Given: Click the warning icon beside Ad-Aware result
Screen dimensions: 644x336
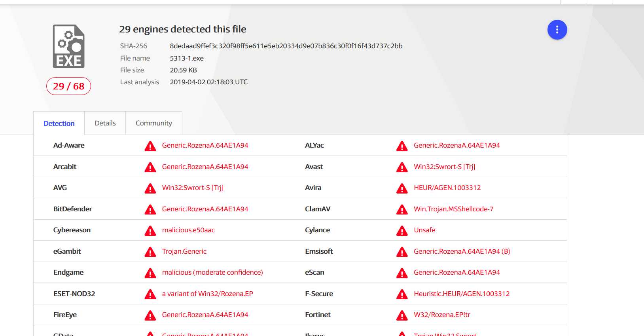Looking at the screenshot, I should click(x=150, y=146).
